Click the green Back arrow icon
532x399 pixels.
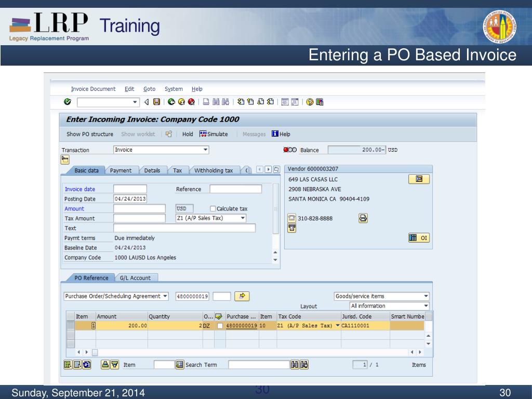coord(171,102)
